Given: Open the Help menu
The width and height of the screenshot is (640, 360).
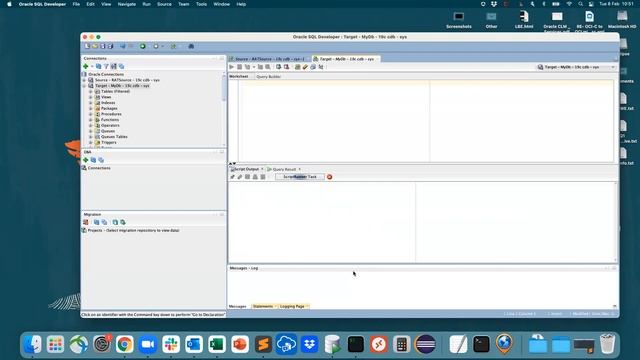Looking at the screenshot, I should (x=241, y=4).
